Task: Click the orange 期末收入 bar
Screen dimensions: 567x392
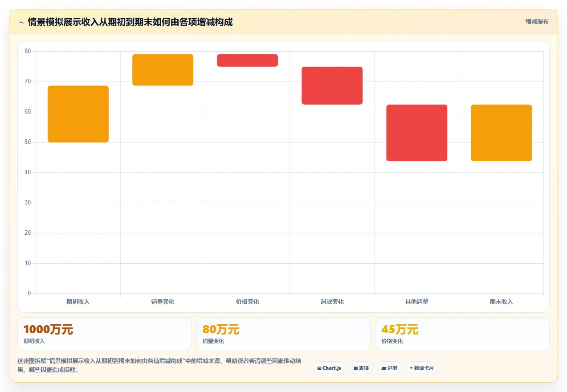Action: click(501, 133)
